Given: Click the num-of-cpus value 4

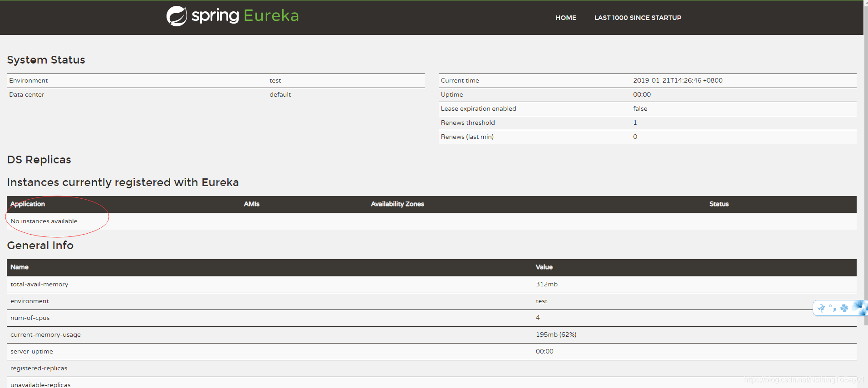Looking at the screenshot, I should pyautogui.click(x=538, y=318).
